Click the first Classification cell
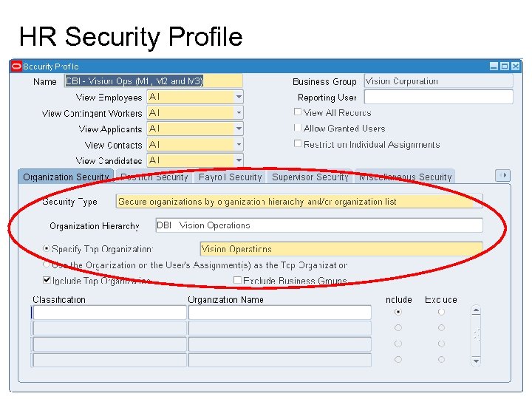This screenshot has height=399, width=532. [x=109, y=313]
